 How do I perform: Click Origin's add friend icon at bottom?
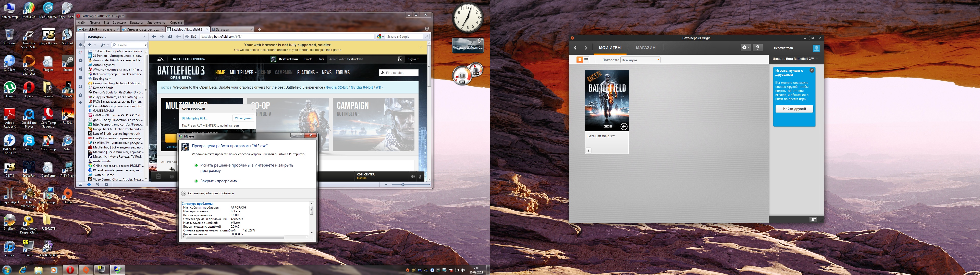click(813, 219)
